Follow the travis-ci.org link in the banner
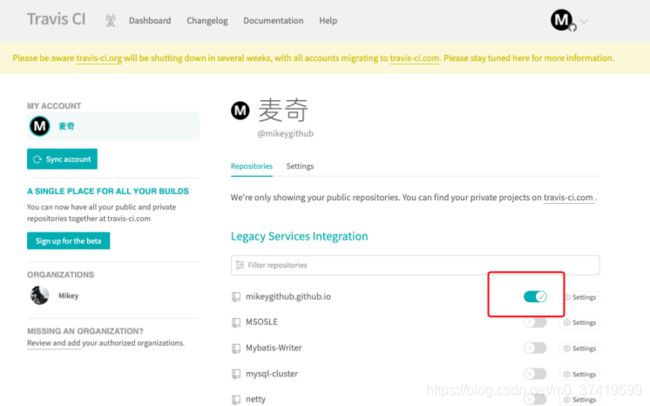 99,58
